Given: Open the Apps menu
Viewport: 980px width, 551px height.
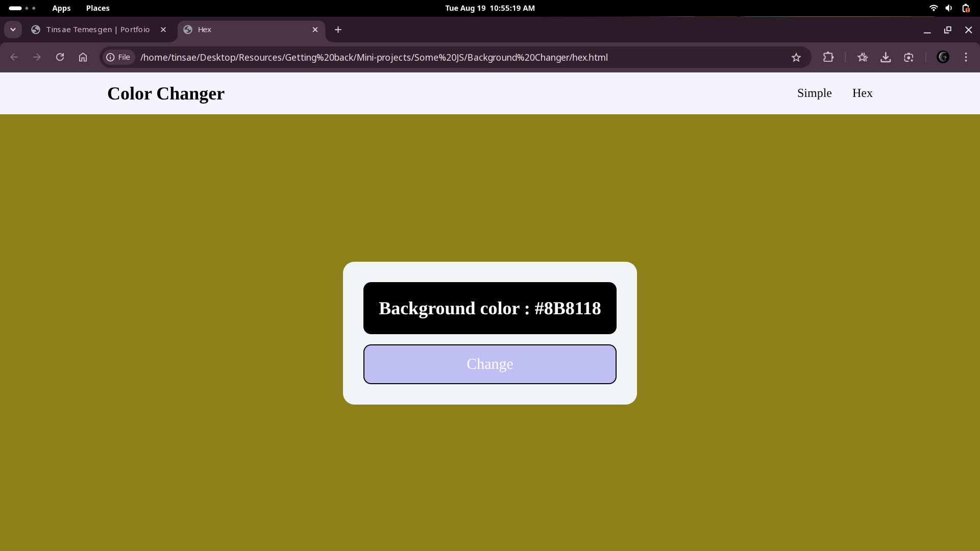Looking at the screenshot, I should pyautogui.click(x=61, y=8).
